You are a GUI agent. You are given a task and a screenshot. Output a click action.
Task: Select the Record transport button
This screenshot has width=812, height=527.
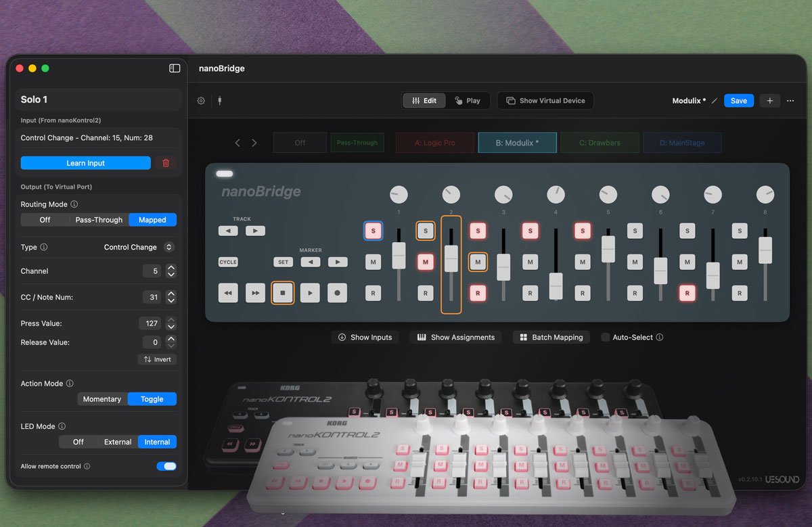tap(337, 293)
